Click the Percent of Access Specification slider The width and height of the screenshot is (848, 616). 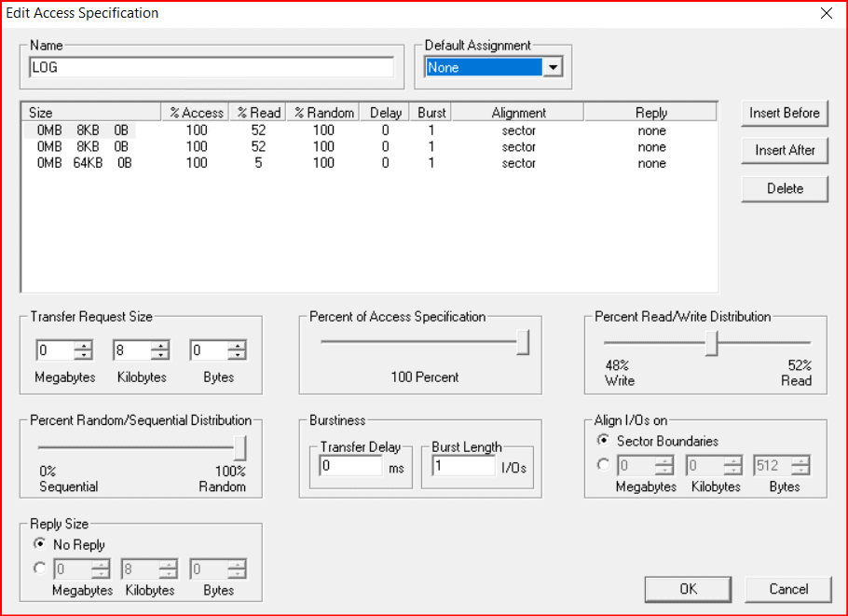point(523,343)
